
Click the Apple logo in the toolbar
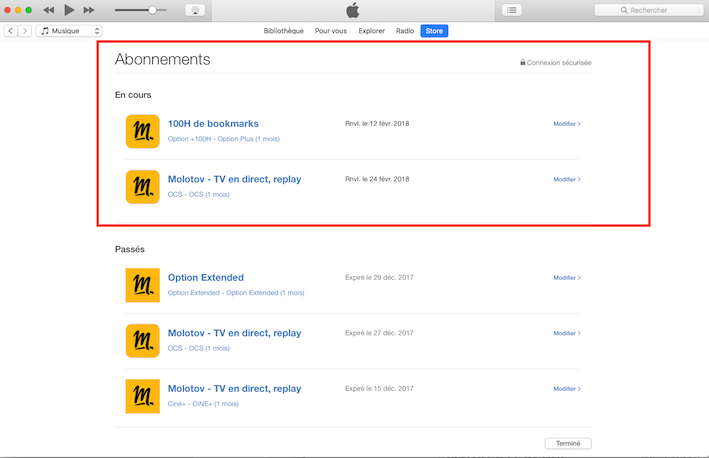pos(353,10)
